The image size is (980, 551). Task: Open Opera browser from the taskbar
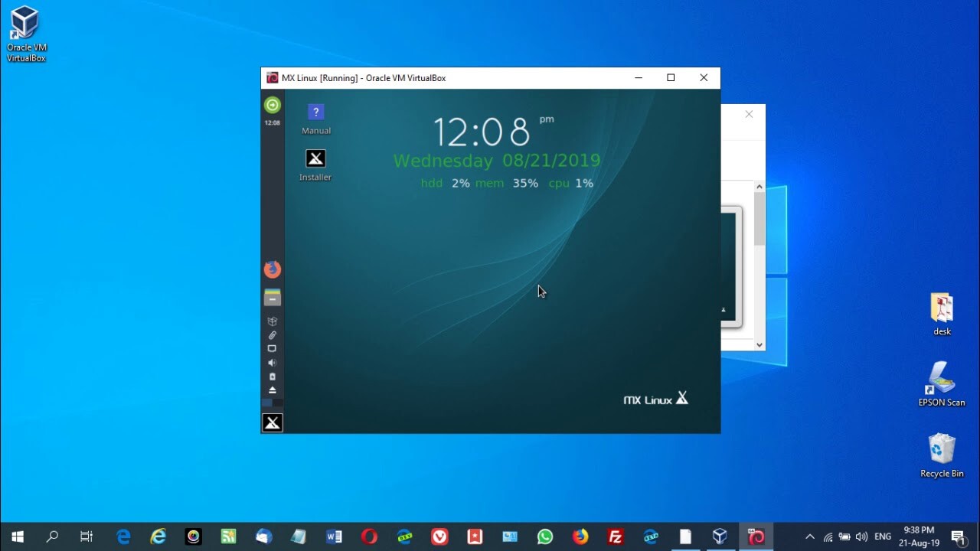tap(369, 536)
